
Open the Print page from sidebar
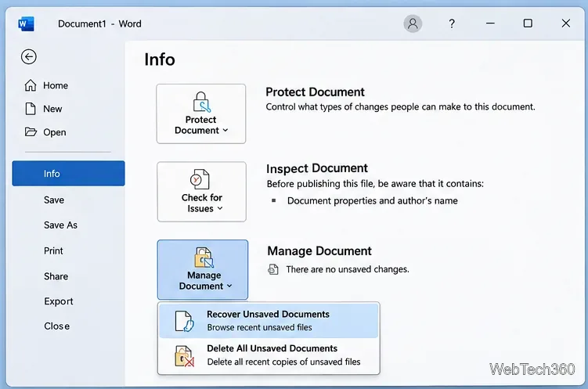[53, 250]
